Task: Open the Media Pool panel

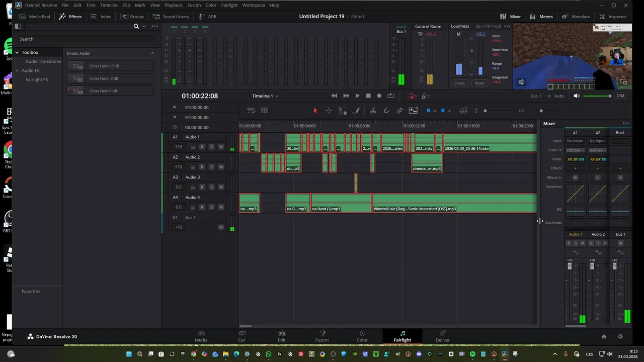Action: [x=34, y=17]
